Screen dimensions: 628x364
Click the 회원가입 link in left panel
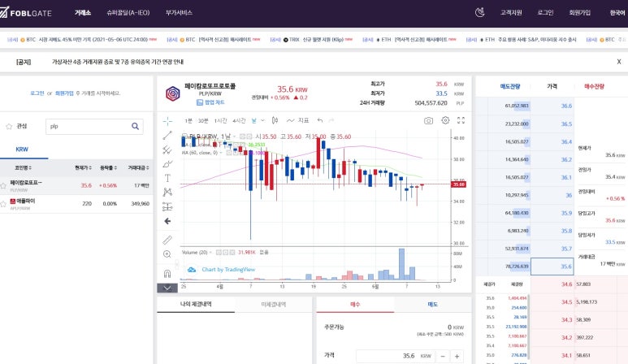coord(64,93)
